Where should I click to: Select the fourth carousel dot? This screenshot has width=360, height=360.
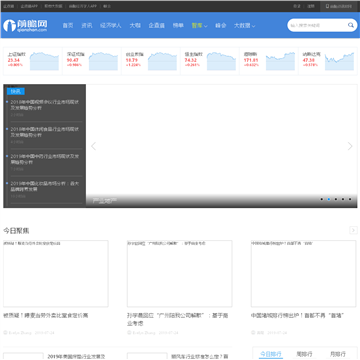point(343,199)
